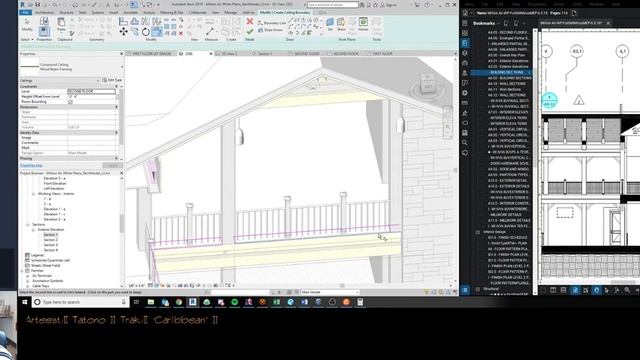Switch to the Section 1 view tab
Screen dimensions: 640x360
264,53
